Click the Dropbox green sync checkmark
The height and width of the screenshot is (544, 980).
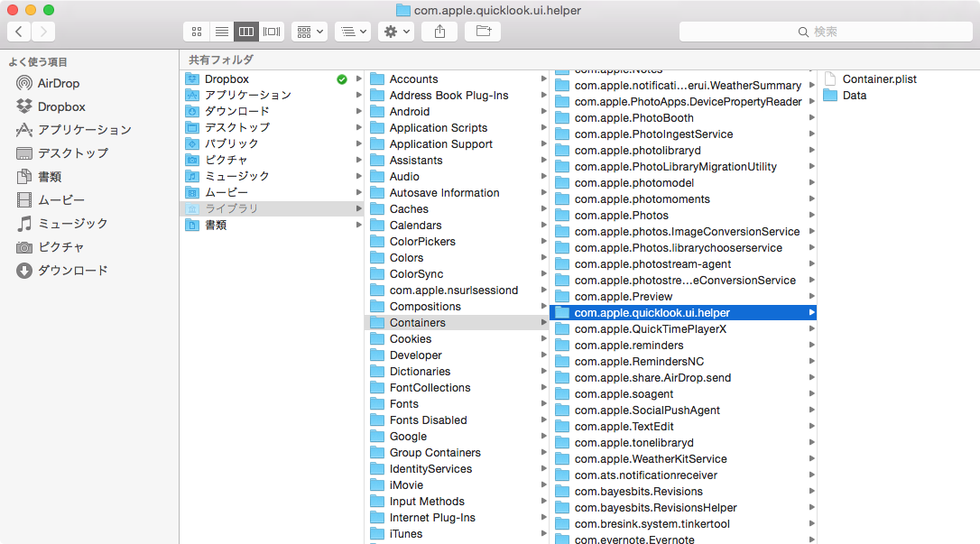coord(342,79)
